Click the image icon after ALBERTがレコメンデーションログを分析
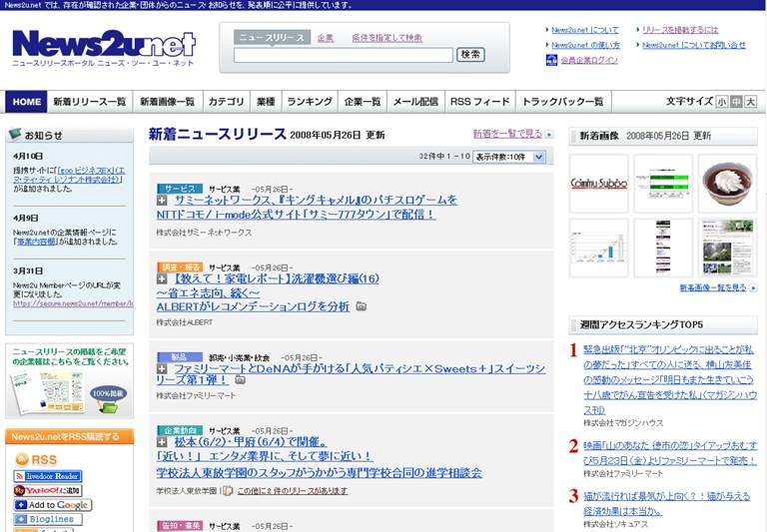767x532 pixels. tap(361, 306)
